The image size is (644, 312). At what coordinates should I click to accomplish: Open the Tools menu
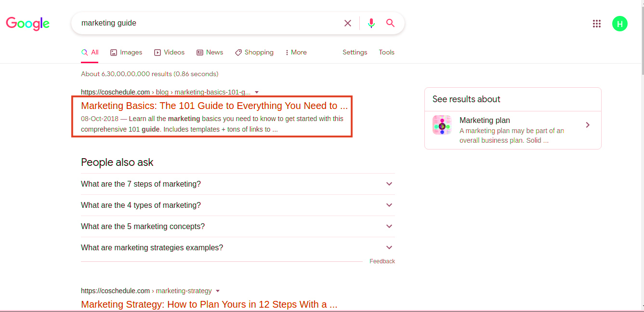tap(386, 52)
